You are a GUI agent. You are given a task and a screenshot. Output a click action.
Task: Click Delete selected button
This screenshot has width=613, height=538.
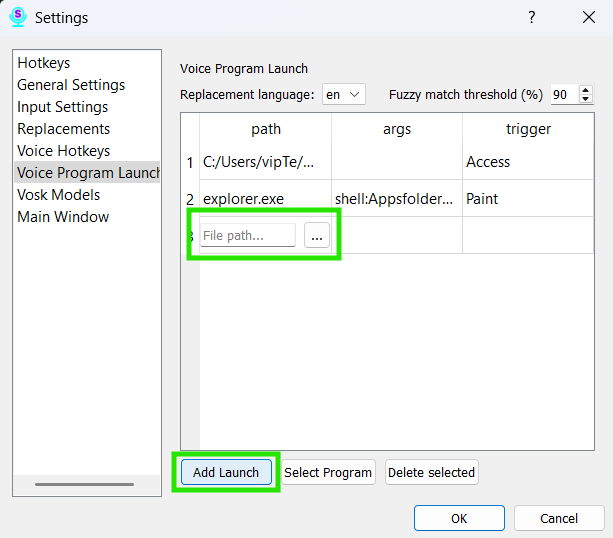pyautogui.click(x=431, y=472)
